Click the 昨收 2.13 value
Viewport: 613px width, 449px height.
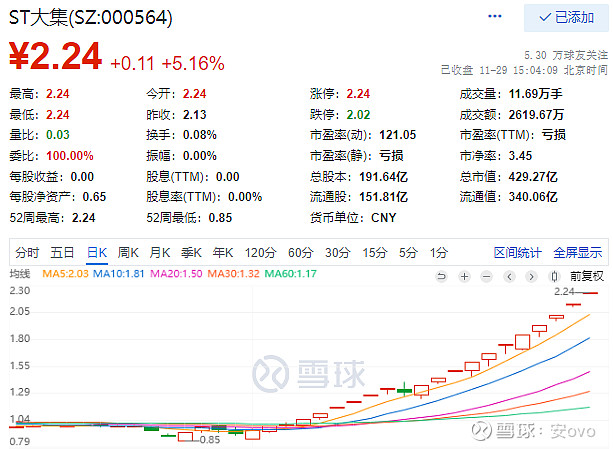(195, 114)
